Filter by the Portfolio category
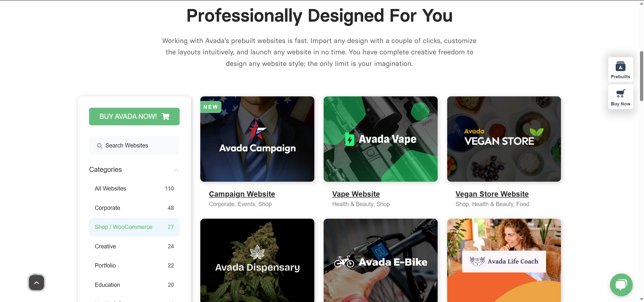The image size is (644, 302). coord(134,266)
